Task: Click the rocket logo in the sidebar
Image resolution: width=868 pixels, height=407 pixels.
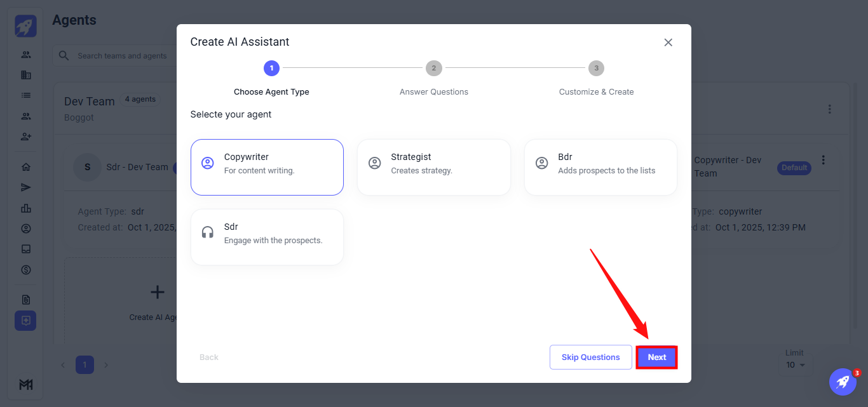Action: click(25, 26)
